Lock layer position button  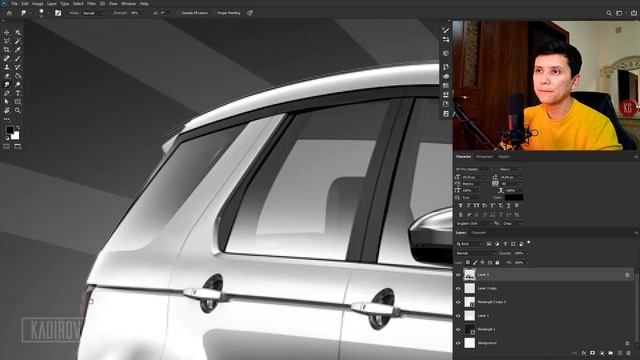(x=482, y=262)
